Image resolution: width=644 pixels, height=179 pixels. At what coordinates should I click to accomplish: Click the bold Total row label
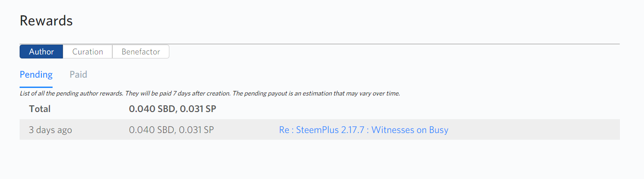click(40, 109)
